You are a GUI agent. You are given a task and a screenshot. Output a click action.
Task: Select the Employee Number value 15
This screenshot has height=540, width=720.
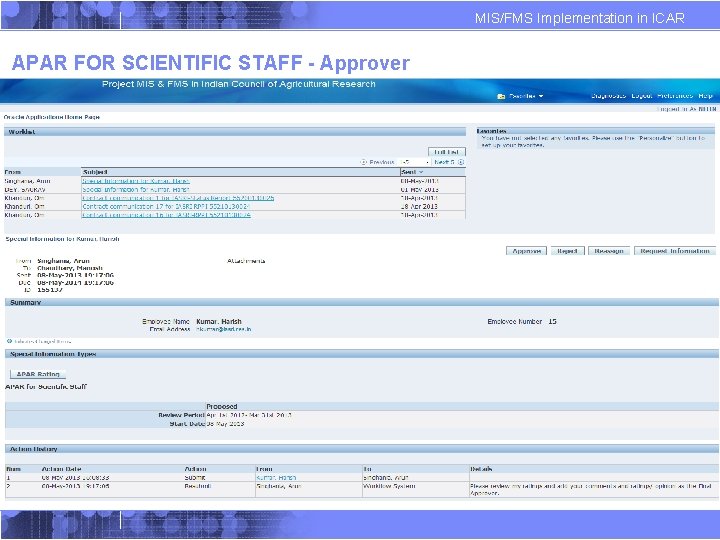[x=552, y=321]
